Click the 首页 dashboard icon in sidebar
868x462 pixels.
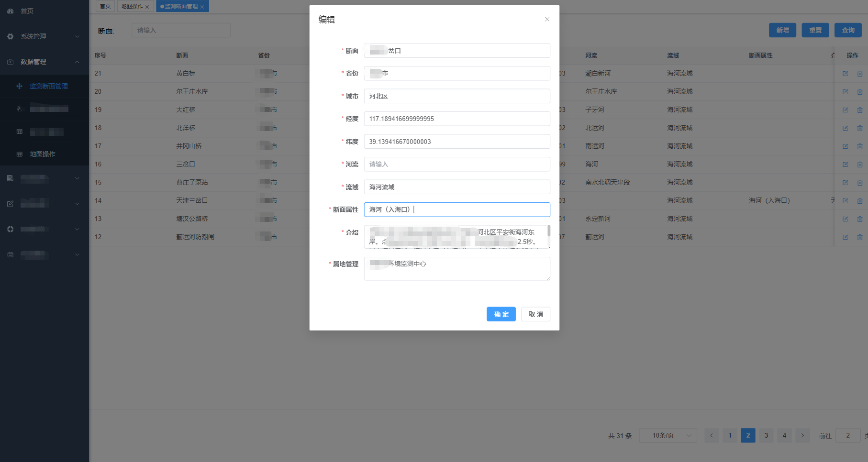[x=11, y=11]
